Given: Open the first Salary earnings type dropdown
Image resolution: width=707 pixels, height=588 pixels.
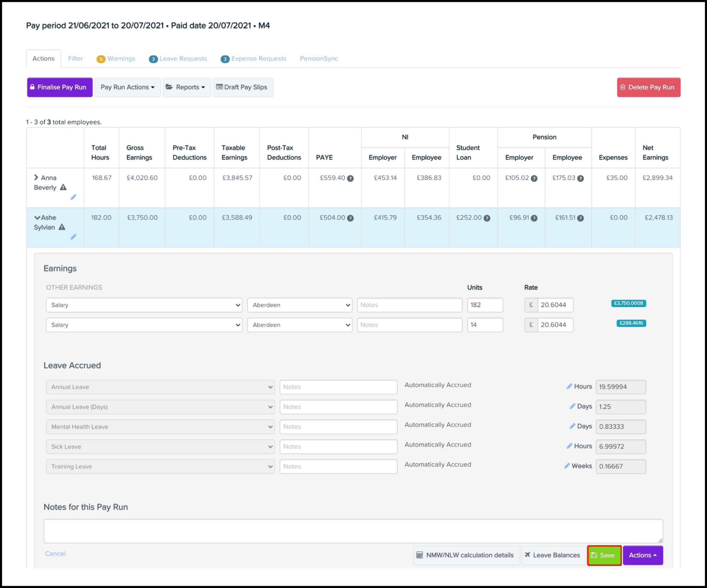Looking at the screenshot, I should pyautogui.click(x=144, y=305).
